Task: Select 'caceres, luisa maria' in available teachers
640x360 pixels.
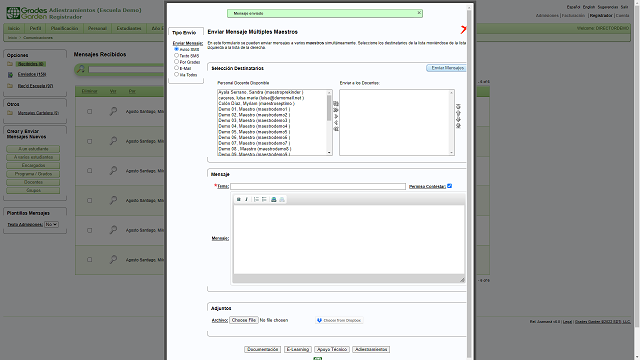Action: (261, 98)
